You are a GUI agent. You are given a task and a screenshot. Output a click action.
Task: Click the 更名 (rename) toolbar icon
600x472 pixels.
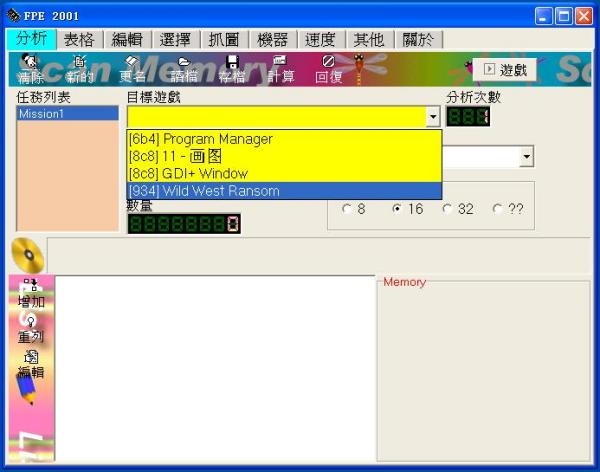132,69
